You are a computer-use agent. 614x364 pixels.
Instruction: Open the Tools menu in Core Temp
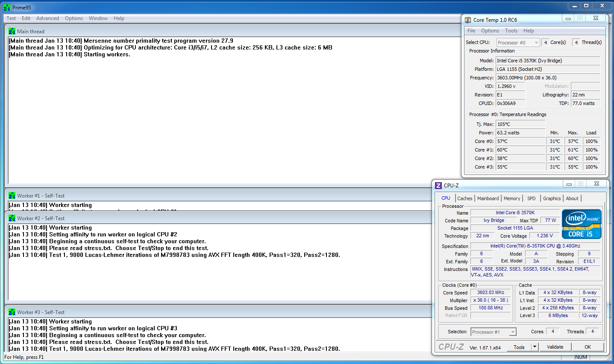pyautogui.click(x=511, y=31)
